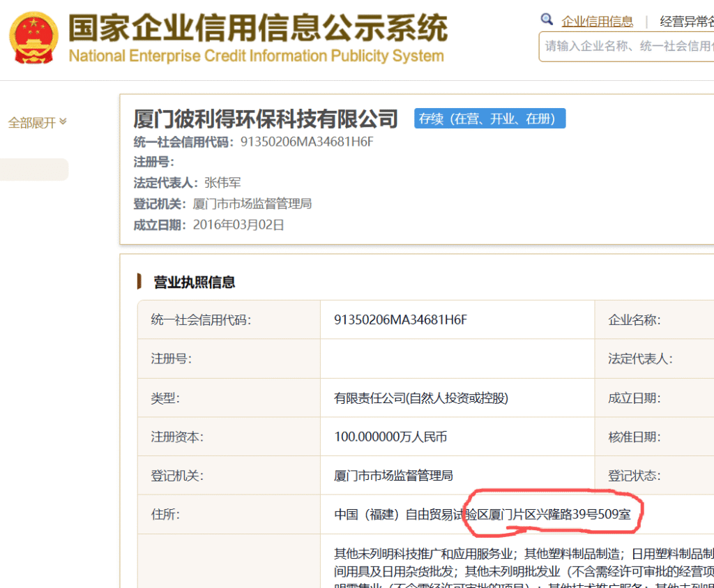The image size is (714, 588).
Task: Click the credit code value in the table
Action: [x=401, y=319]
